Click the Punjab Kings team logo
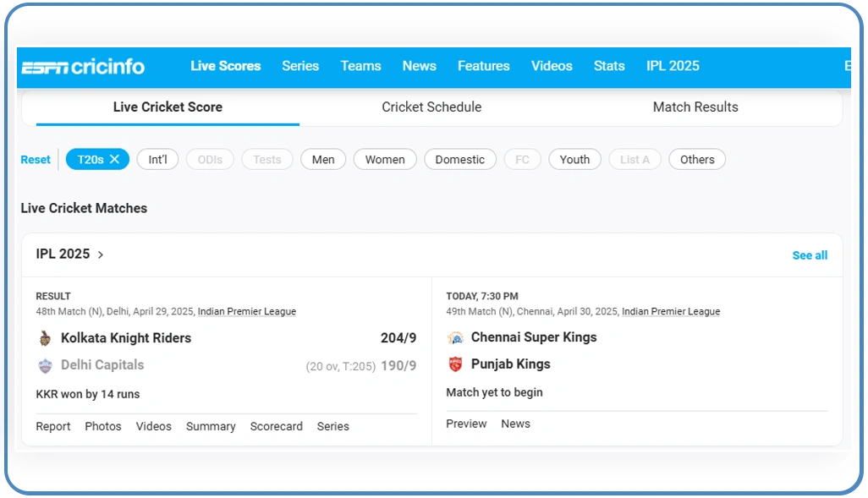 (x=455, y=364)
